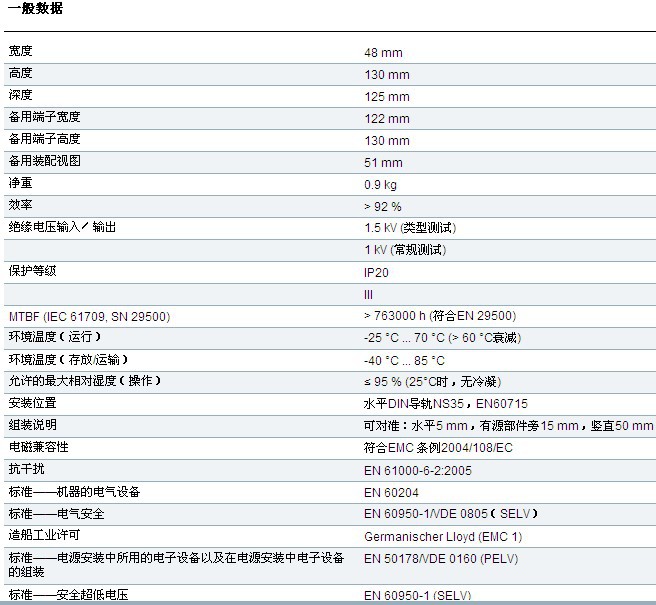Click the IP20 protection rating value
Viewport: 656px width, 605px height.
coord(377,272)
